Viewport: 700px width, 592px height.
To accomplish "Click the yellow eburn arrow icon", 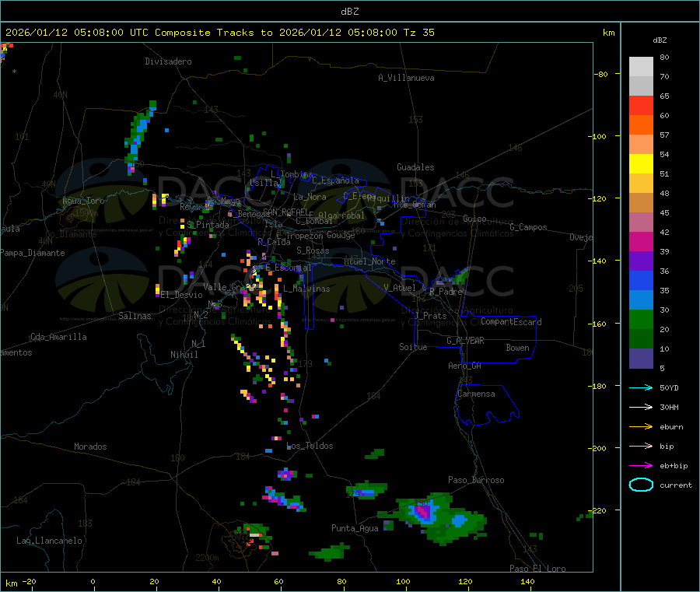I will [641, 427].
